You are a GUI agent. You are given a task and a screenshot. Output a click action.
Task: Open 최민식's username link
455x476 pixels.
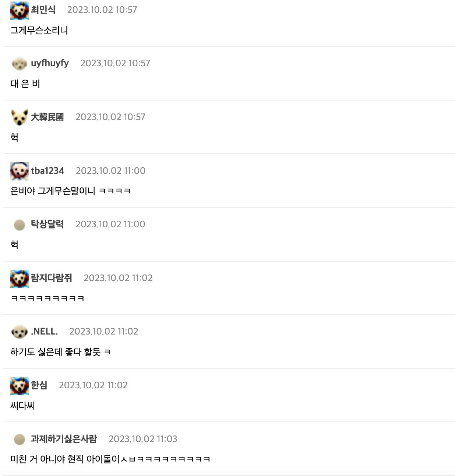tap(43, 10)
